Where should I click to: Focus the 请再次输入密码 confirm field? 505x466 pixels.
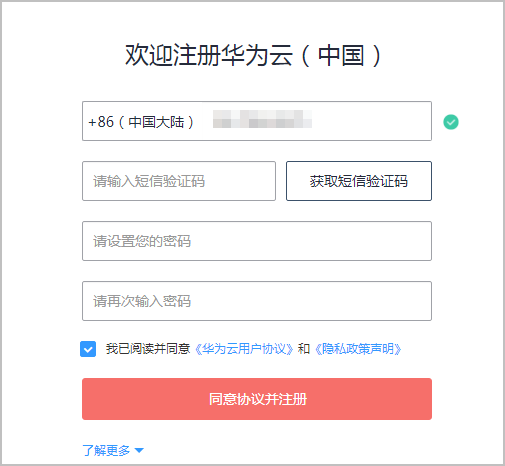coord(257,301)
